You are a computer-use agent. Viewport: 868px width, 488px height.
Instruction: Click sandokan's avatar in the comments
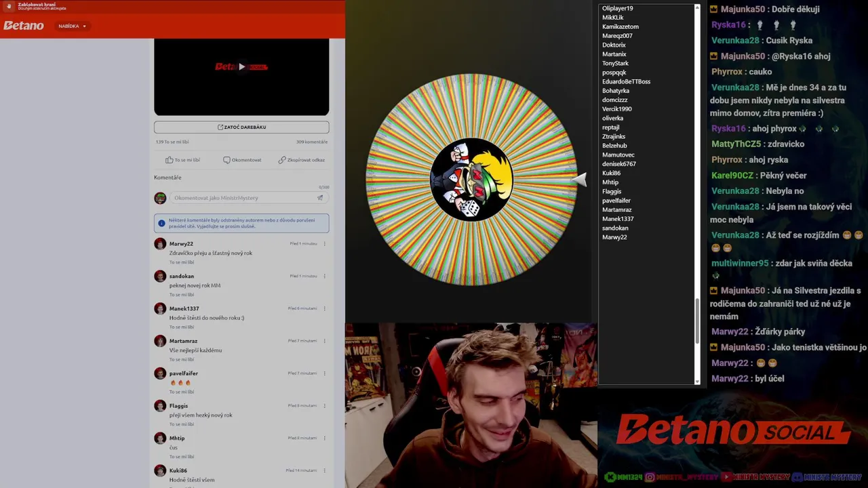[160, 277]
